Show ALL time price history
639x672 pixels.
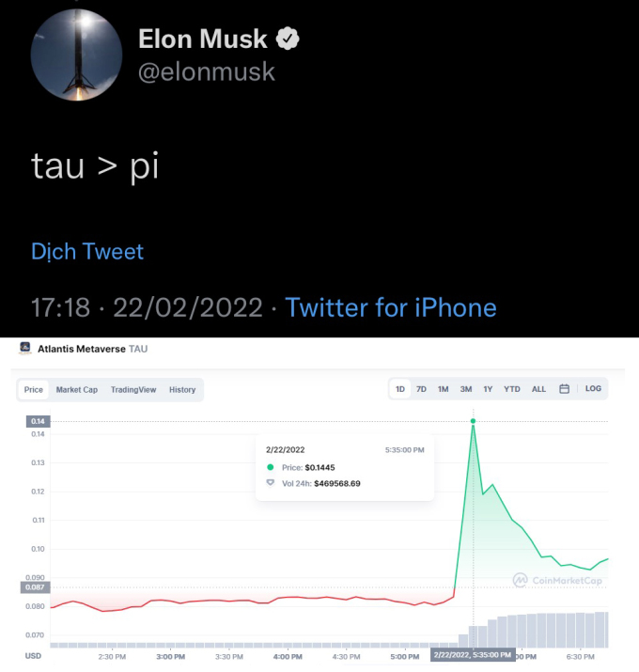point(538,389)
